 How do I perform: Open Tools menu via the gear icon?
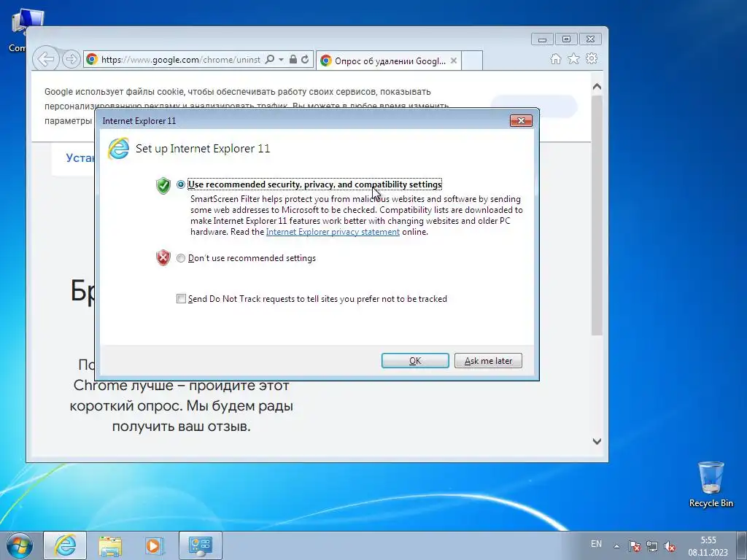pos(592,58)
